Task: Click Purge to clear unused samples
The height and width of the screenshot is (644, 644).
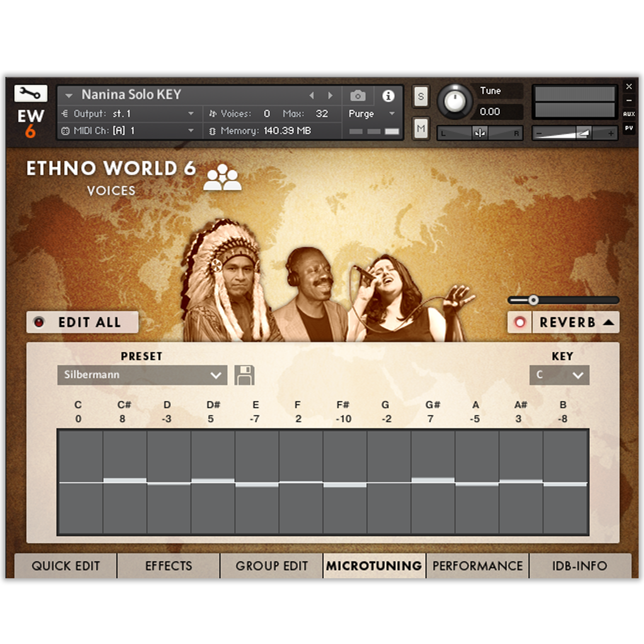Action: [x=361, y=114]
